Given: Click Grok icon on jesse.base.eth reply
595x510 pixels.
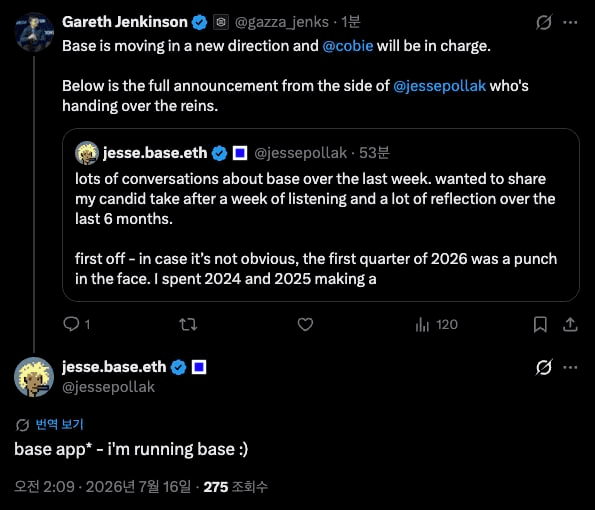Looking at the screenshot, I should (544, 367).
